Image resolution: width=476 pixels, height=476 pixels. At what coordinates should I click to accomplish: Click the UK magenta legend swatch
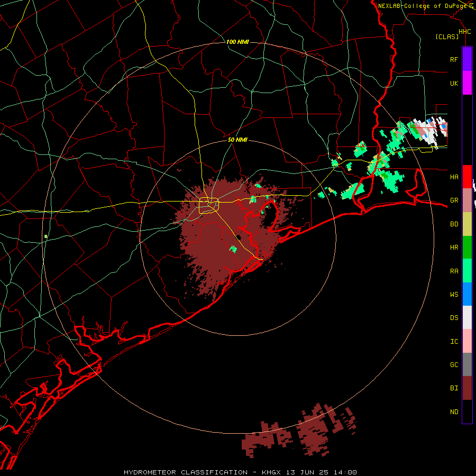tap(467, 83)
